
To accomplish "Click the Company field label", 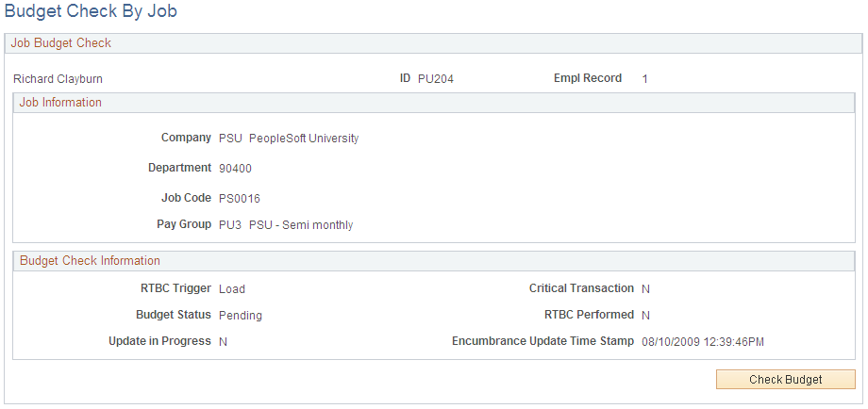I will click(186, 137).
